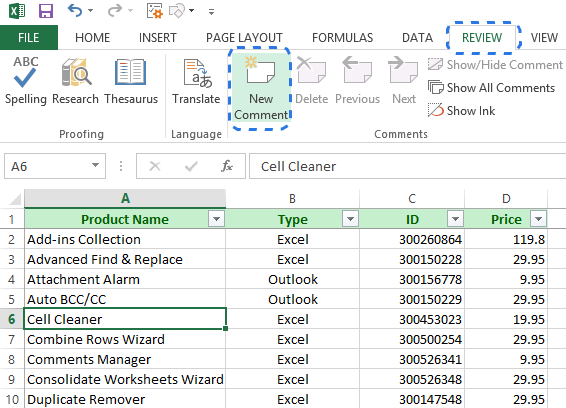Click the Excel application icon
The height and width of the screenshot is (408, 566).
click(x=17, y=11)
